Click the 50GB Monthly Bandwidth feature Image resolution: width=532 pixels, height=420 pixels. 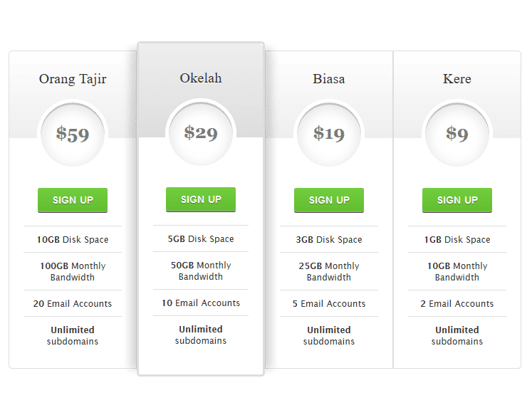coord(201,271)
